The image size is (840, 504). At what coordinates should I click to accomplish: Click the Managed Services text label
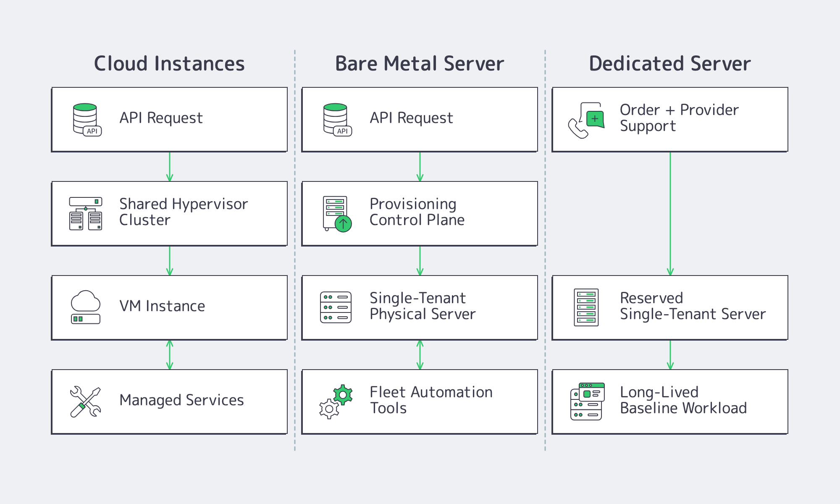(181, 400)
